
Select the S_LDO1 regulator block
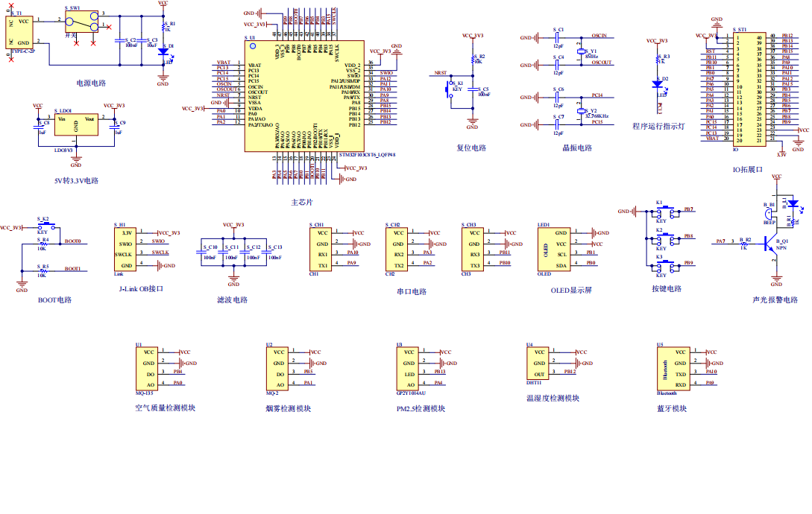point(76,124)
